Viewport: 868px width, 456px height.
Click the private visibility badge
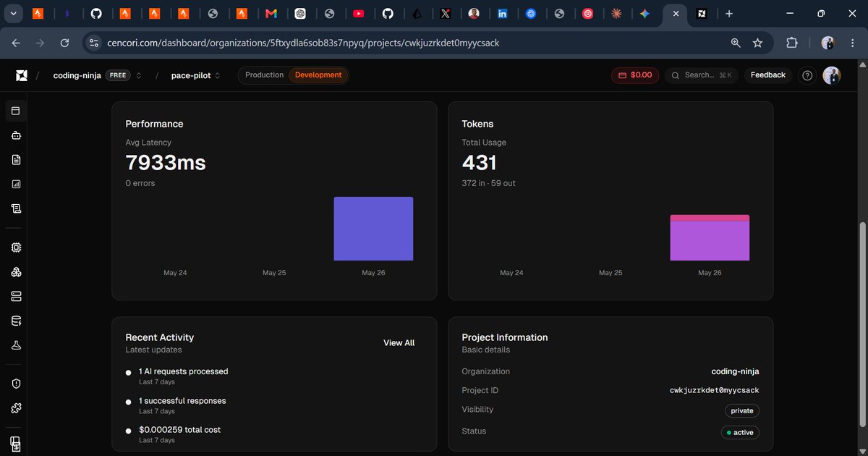point(742,410)
